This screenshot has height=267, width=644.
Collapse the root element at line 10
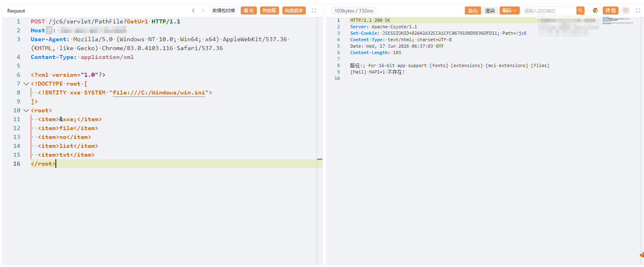pyautogui.click(x=26, y=110)
